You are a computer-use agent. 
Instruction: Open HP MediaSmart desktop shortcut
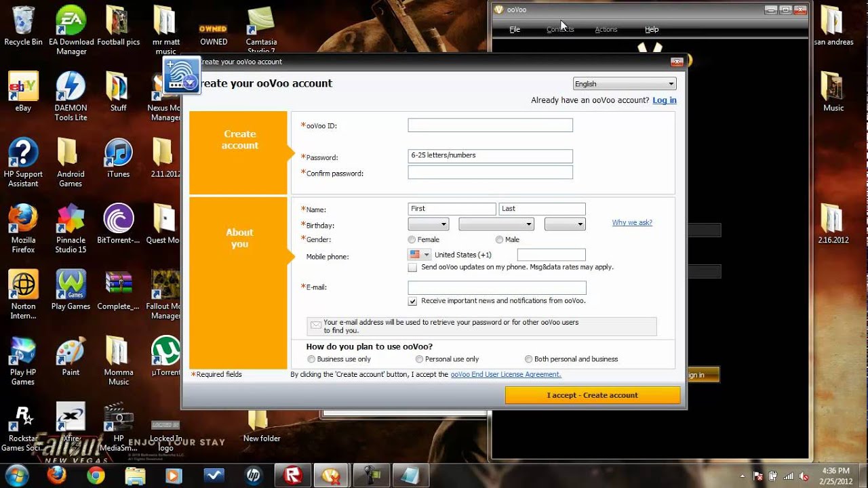point(118,427)
